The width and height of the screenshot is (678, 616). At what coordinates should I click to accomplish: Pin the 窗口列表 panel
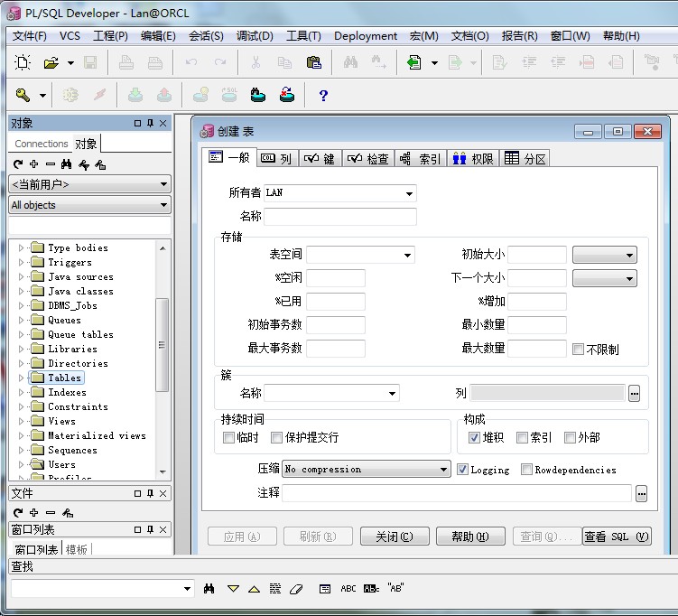(x=150, y=529)
